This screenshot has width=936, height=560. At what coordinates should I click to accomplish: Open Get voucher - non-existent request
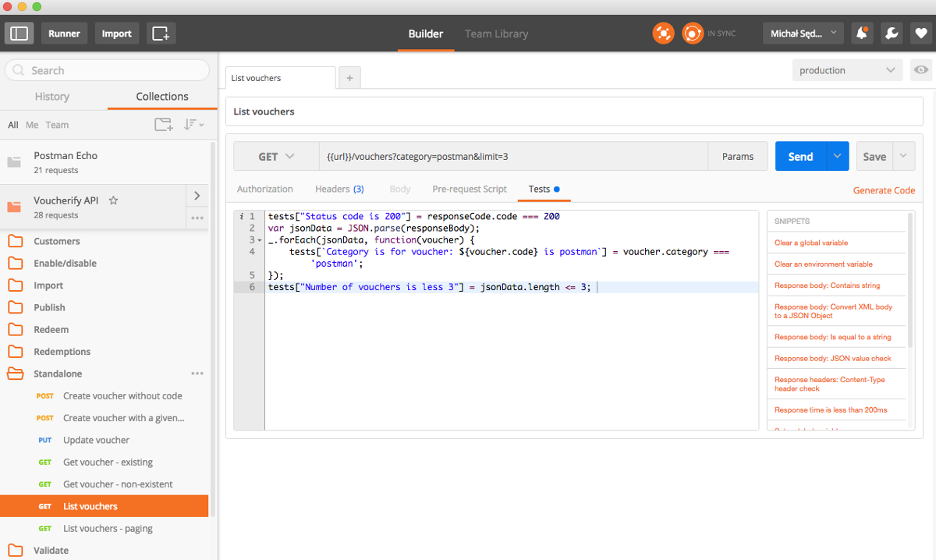point(105,484)
